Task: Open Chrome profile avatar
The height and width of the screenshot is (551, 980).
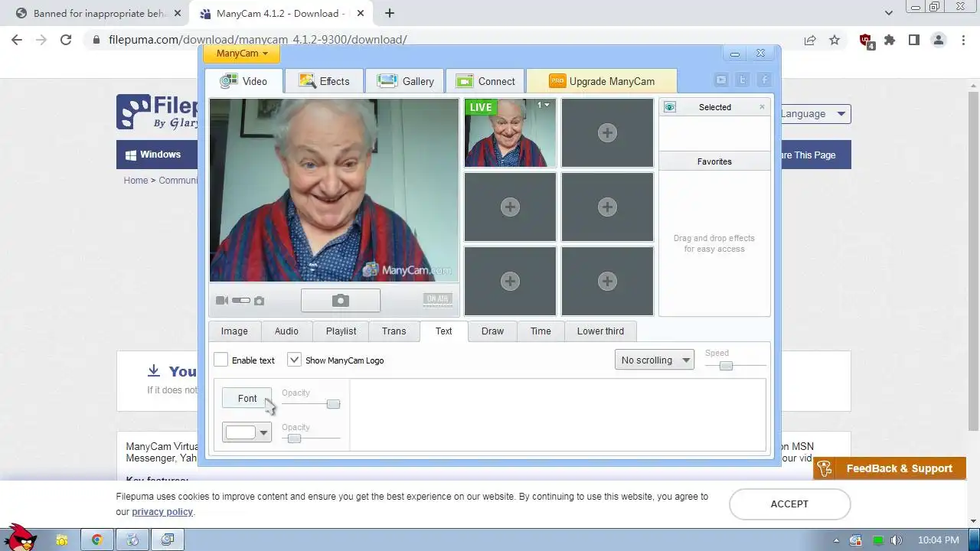Action: coord(939,40)
